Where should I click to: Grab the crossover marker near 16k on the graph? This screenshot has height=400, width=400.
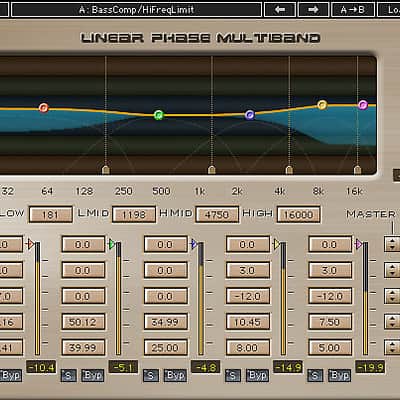[357, 170]
